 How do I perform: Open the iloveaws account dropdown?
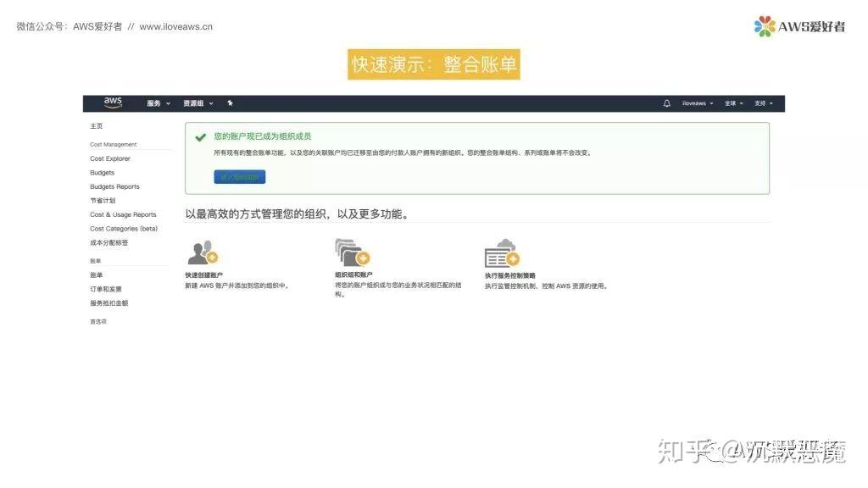pyautogui.click(x=697, y=103)
